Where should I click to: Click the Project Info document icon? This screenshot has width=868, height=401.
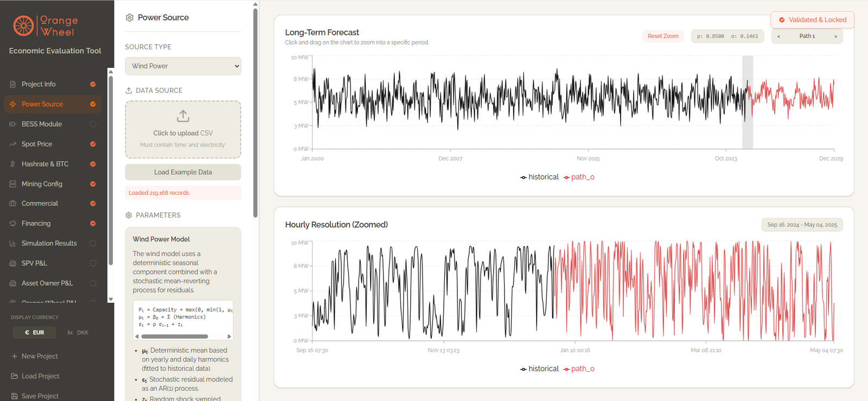click(12, 84)
